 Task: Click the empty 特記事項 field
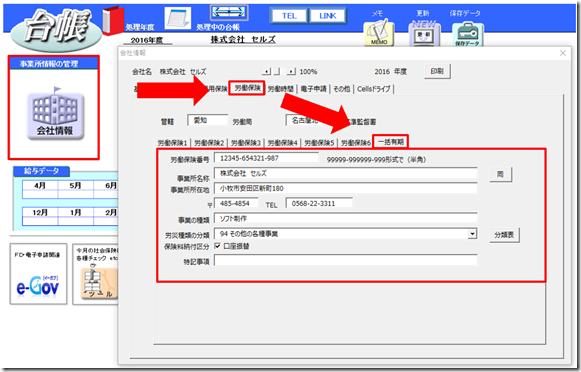(346, 260)
